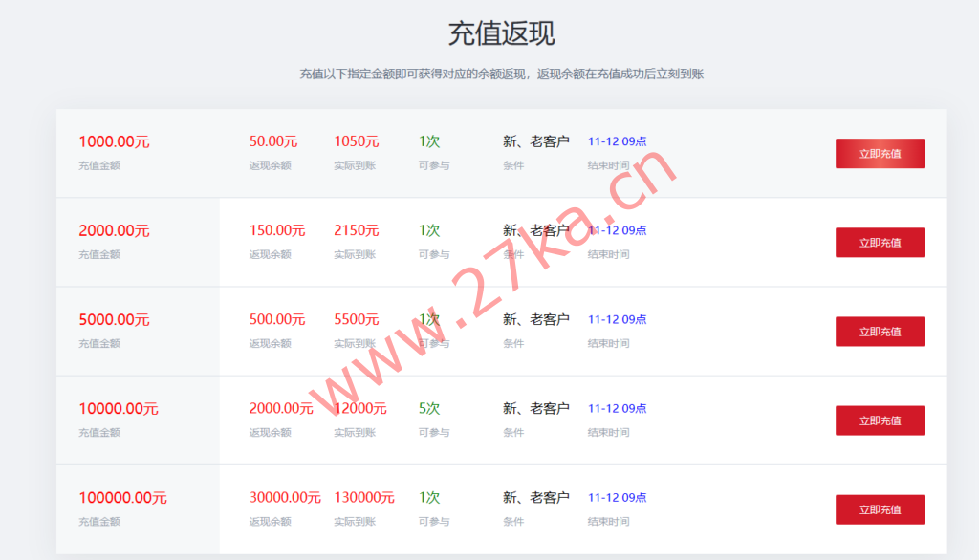Click the 30000.00元 cashback value
This screenshot has width=979, height=560.
point(285,497)
